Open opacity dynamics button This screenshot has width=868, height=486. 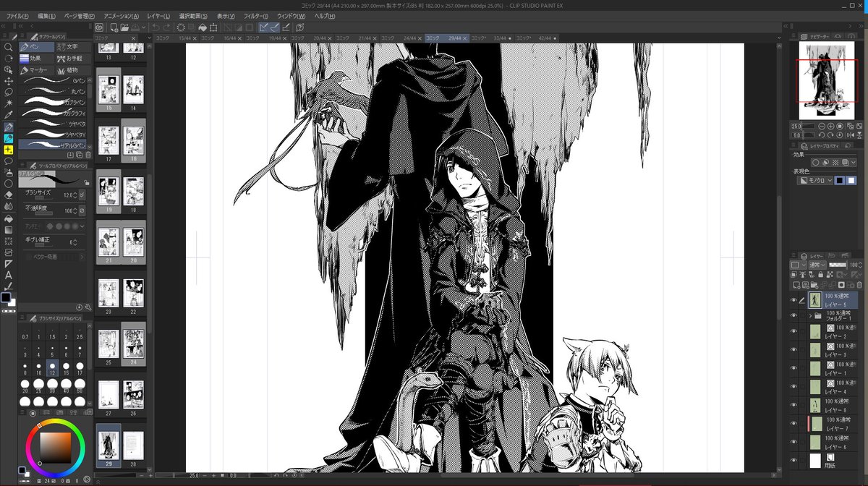(x=82, y=210)
